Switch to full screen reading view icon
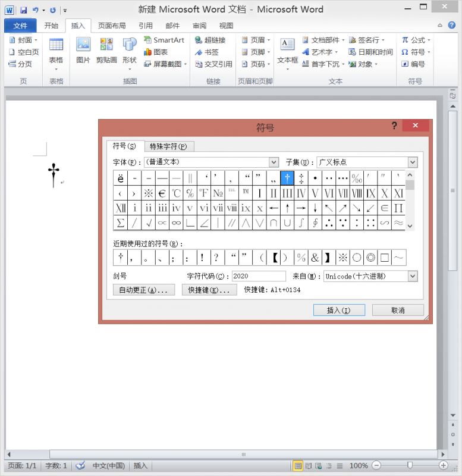The height and width of the screenshot is (476, 462). click(x=309, y=466)
